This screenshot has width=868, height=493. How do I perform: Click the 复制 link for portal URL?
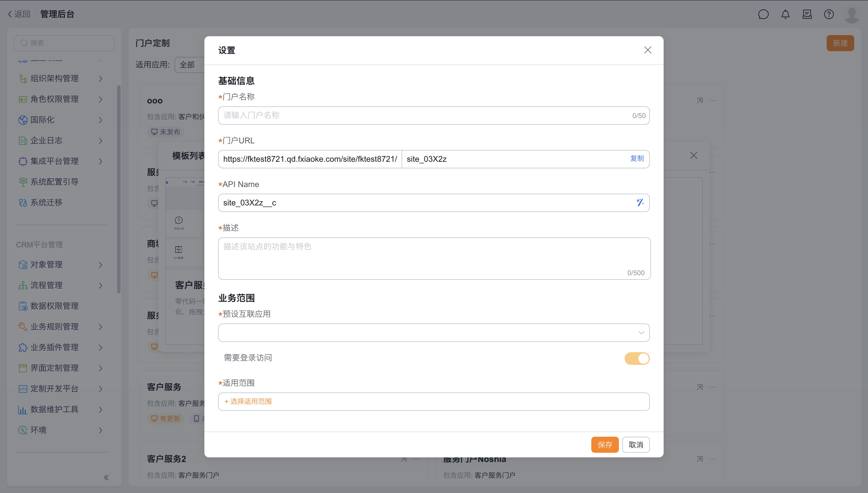pyautogui.click(x=637, y=159)
